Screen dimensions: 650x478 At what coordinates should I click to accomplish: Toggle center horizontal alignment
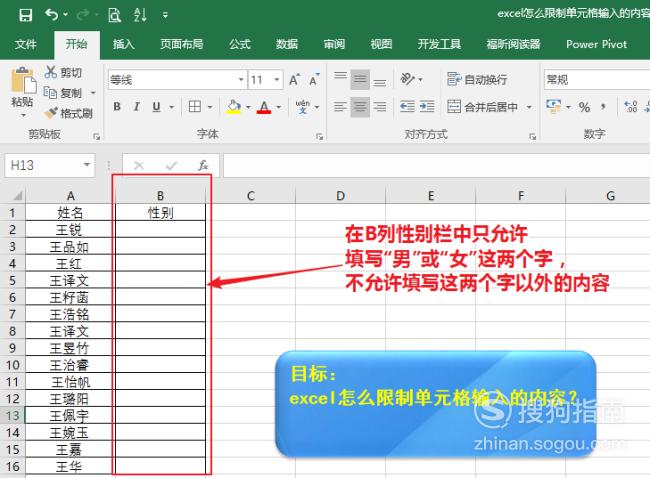click(360, 107)
